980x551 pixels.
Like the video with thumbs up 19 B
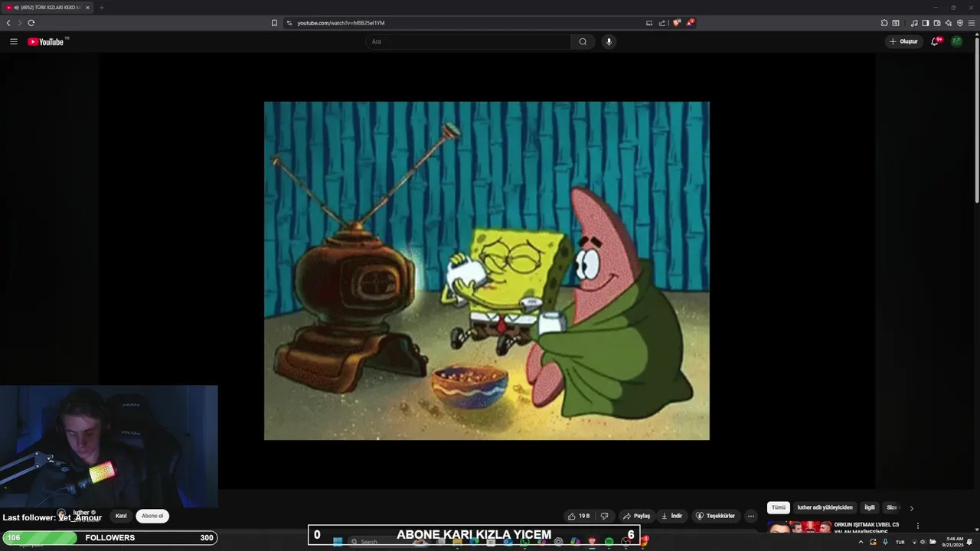579,516
